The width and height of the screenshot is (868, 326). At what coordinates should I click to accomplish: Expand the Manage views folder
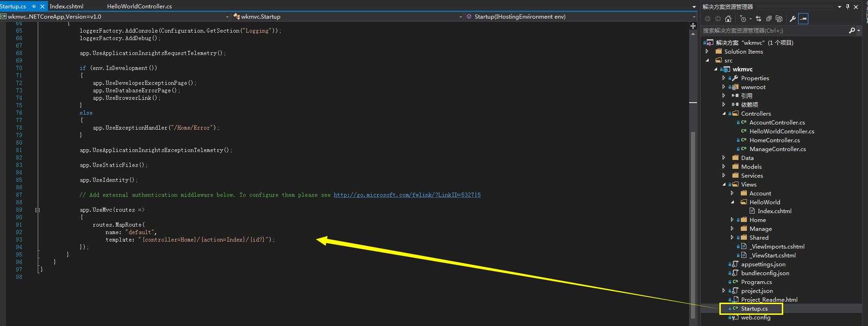pos(732,229)
